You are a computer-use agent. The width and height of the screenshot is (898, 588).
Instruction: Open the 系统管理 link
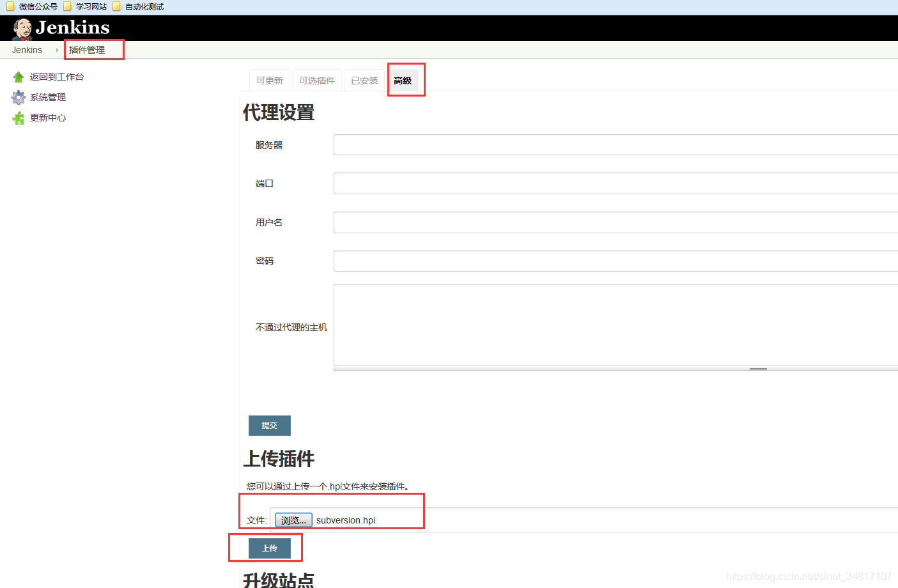pos(48,97)
